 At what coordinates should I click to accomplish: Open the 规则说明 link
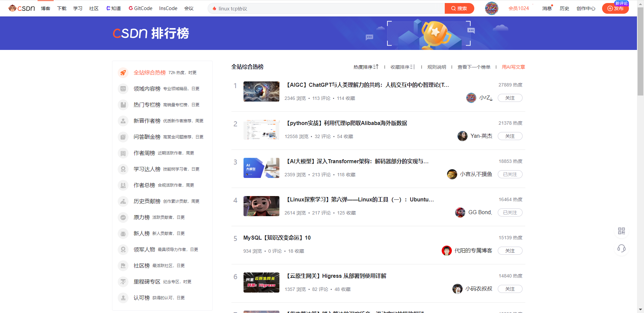pyautogui.click(x=437, y=67)
